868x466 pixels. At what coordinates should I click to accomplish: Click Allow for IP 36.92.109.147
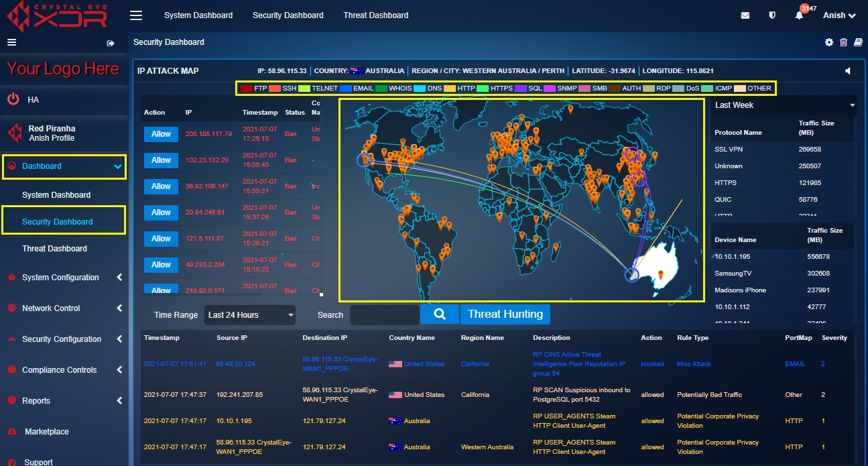(x=161, y=186)
